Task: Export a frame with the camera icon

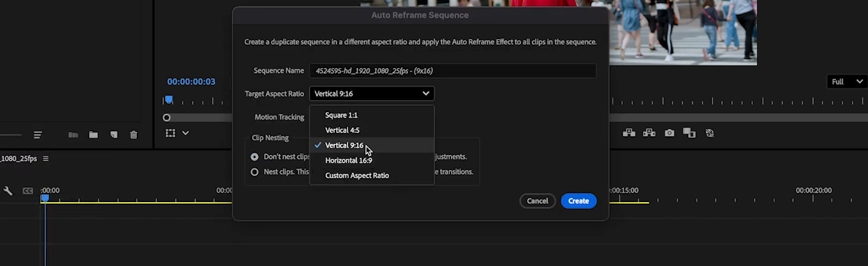Action: 670,133
